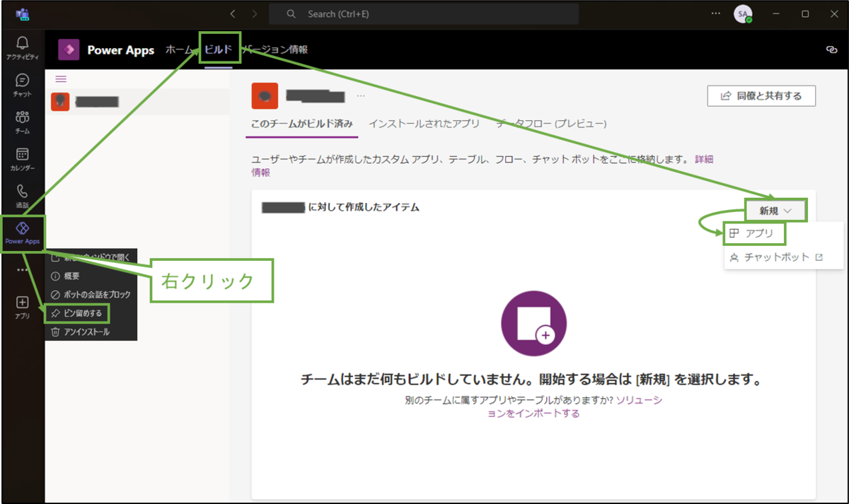Open Teams (チーム) in the sidebar

coord(23,122)
